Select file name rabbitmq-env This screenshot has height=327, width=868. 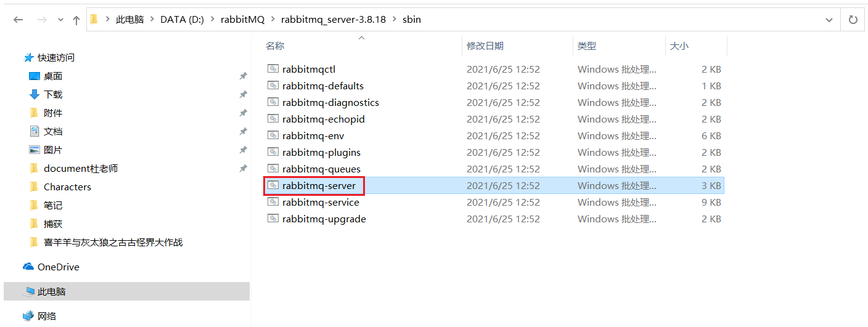pos(313,135)
